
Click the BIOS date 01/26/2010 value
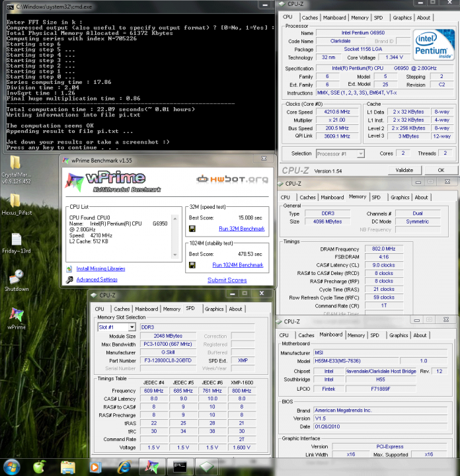point(381,426)
